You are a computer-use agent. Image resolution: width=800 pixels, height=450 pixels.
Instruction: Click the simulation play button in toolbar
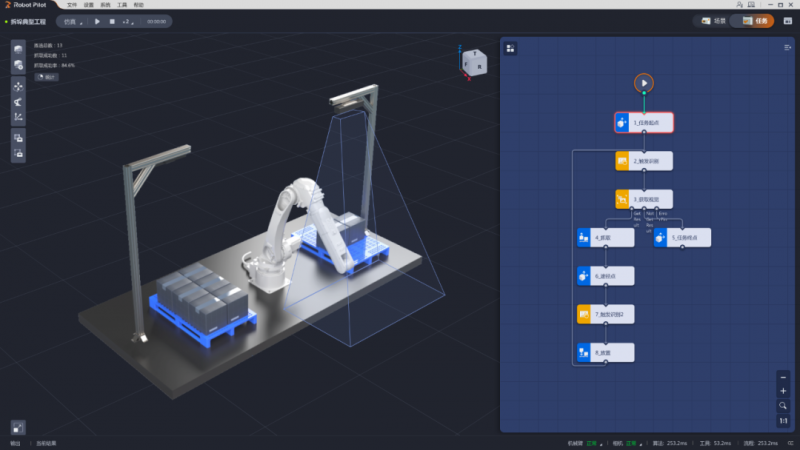tap(97, 21)
